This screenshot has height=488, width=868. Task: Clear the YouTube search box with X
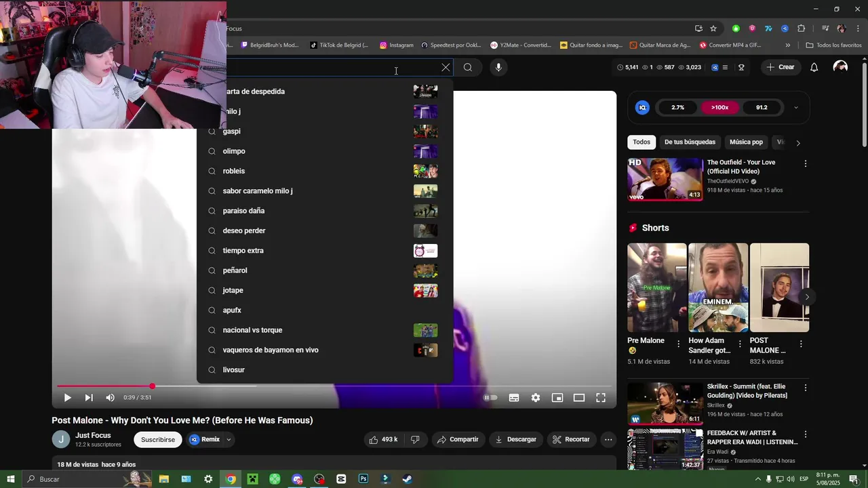(446, 67)
